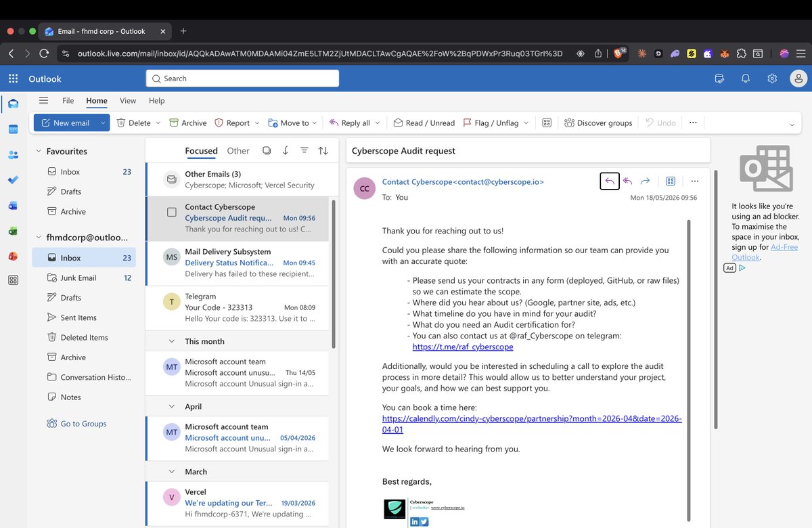
Task: Click Discover groups button
Action: (598, 123)
